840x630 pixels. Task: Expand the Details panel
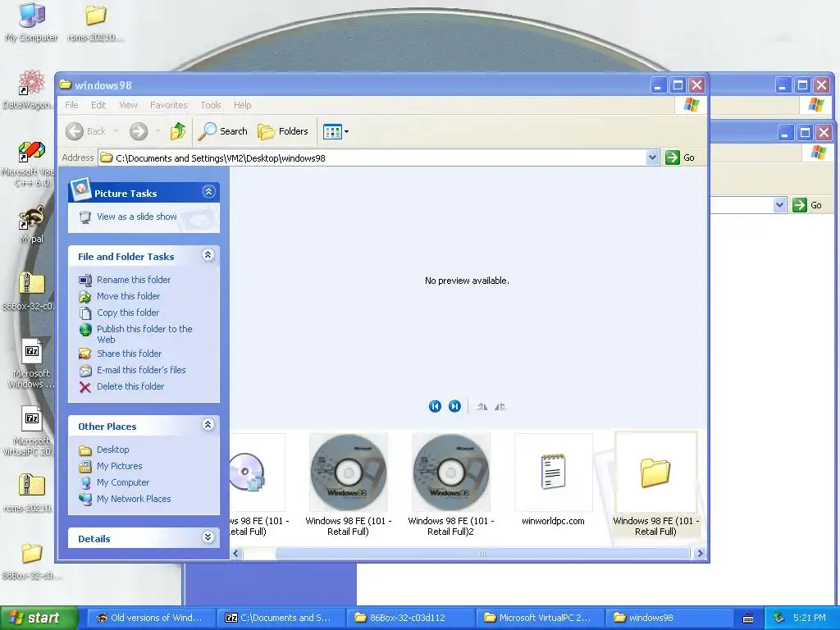tap(208, 537)
